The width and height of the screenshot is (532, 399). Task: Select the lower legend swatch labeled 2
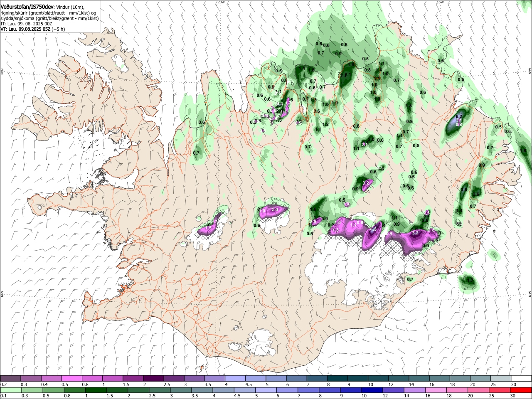(138, 390)
